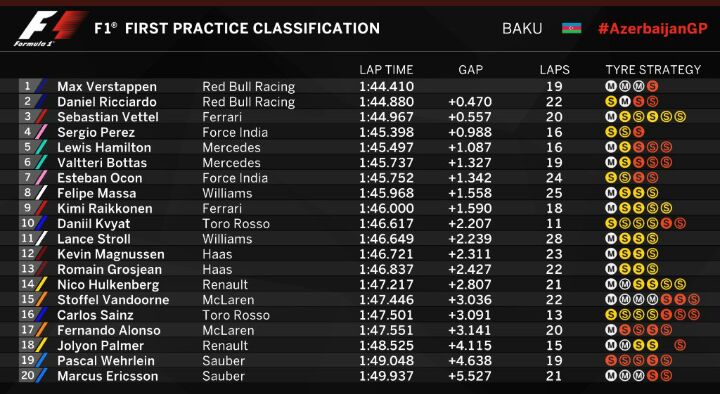Click Red Bull color stripe beside position 1
The width and height of the screenshot is (720, 394).
41,86
